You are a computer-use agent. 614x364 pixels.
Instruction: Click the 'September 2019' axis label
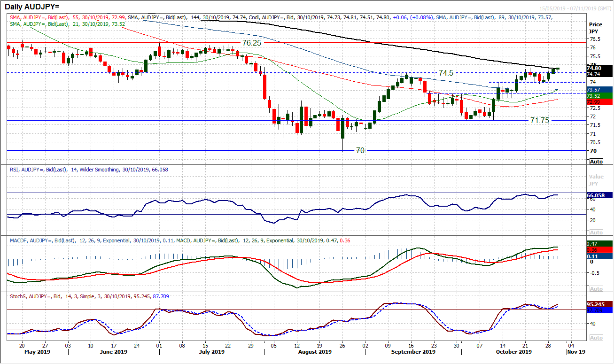point(413,351)
